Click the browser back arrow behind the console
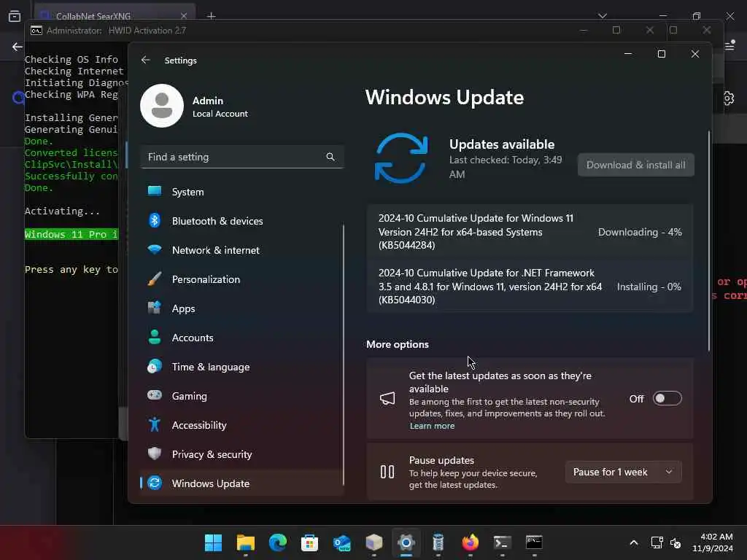The width and height of the screenshot is (747, 560). click(x=18, y=47)
